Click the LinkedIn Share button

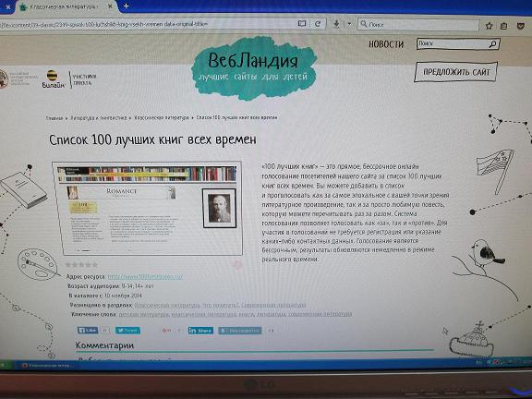point(200,331)
